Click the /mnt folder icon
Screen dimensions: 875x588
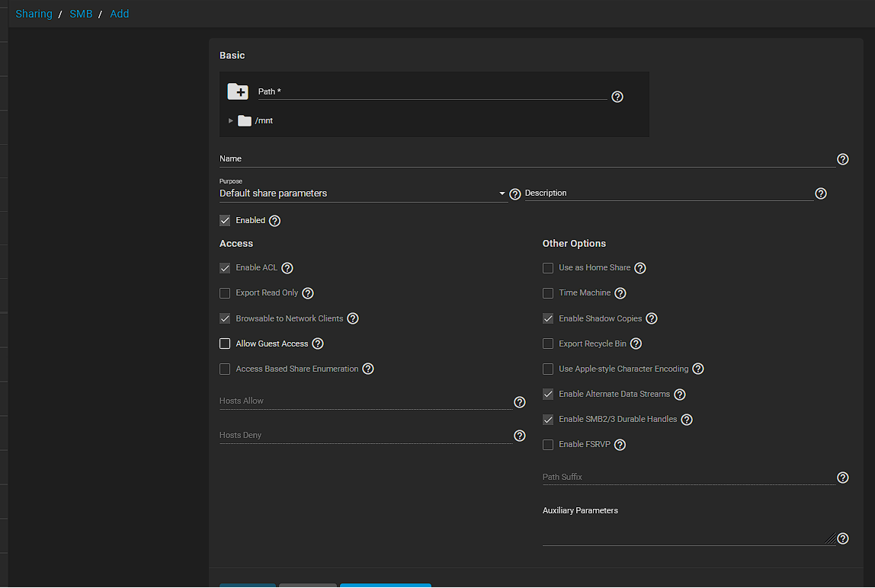(x=245, y=120)
